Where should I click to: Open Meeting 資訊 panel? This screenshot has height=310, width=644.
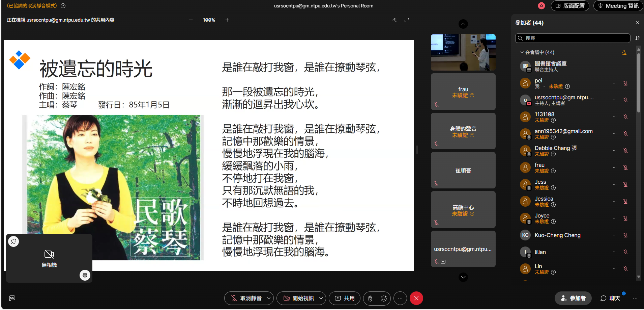point(618,6)
